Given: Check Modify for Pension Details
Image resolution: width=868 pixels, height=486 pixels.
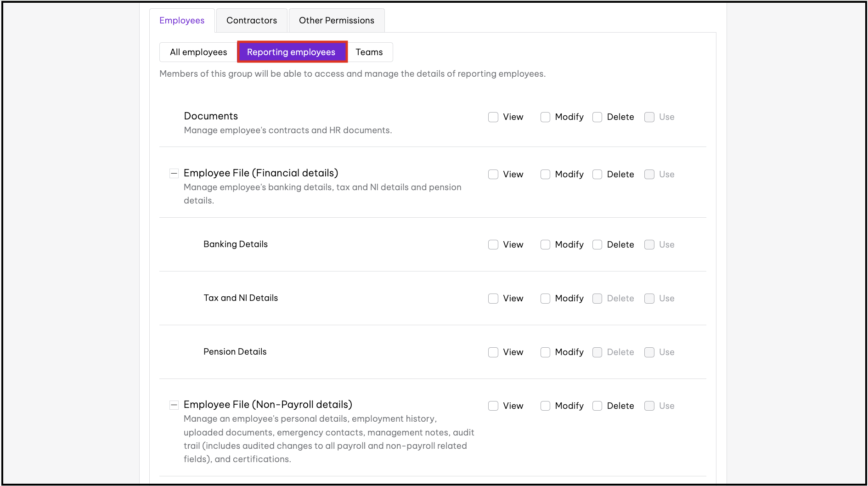Looking at the screenshot, I should (x=545, y=352).
